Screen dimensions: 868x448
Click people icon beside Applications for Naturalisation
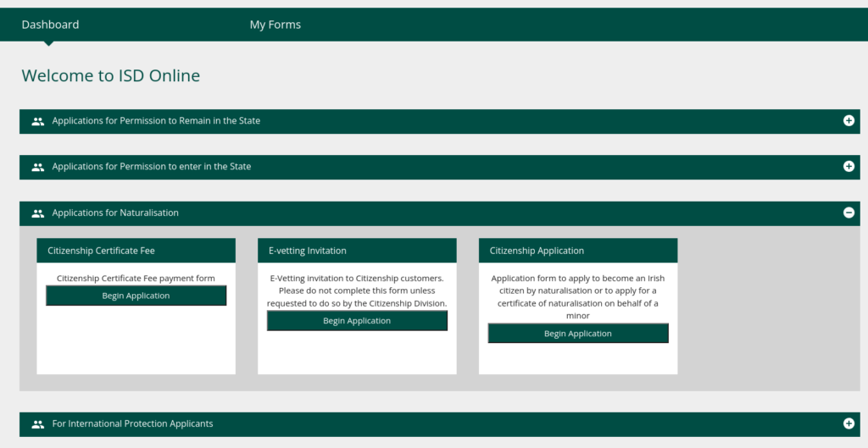click(37, 213)
